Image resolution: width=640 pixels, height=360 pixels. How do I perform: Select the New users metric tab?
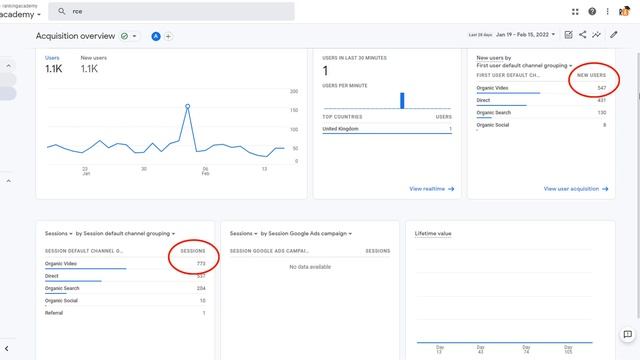tap(93, 64)
